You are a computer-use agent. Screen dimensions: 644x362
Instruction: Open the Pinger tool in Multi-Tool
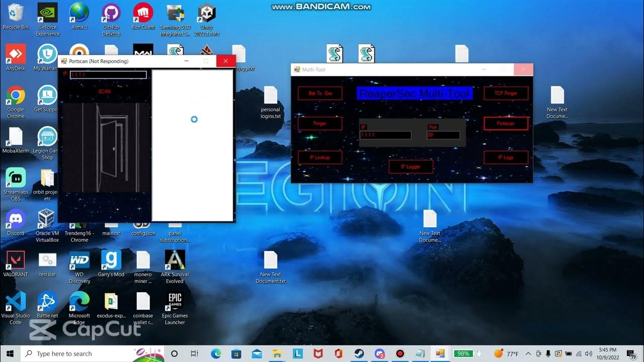click(x=320, y=123)
